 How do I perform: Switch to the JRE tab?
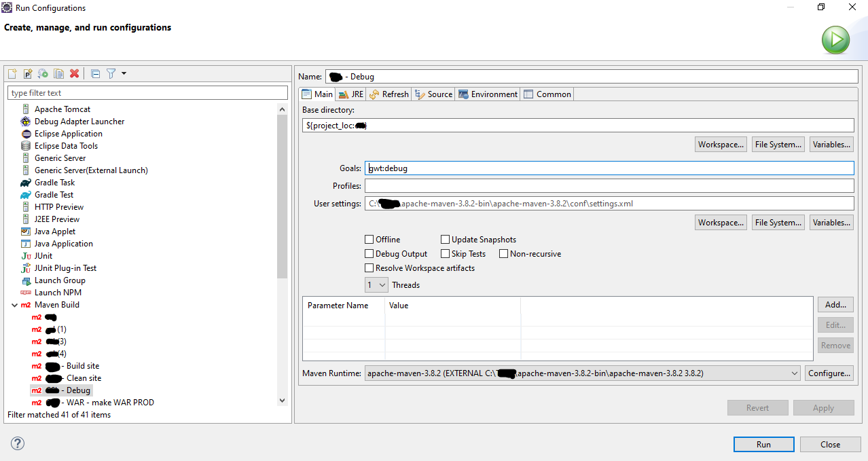click(x=351, y=94)
